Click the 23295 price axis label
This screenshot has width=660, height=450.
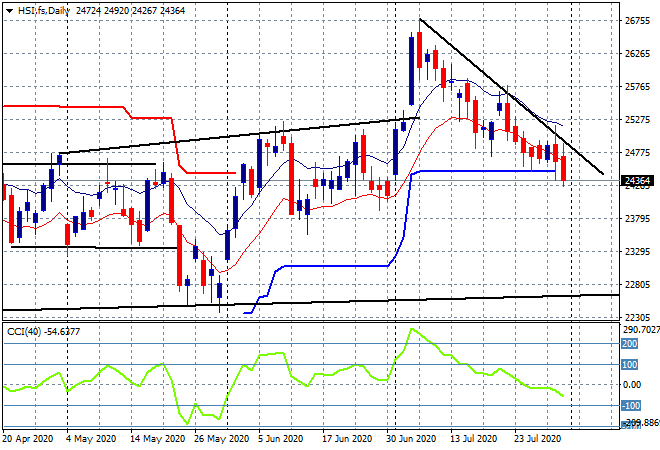click(637, 252)
